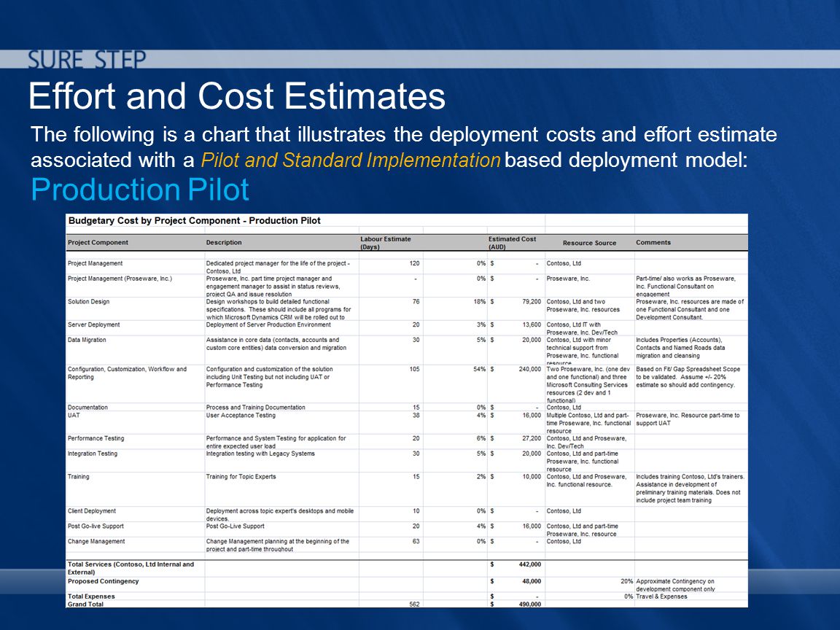
Task: Select the 562 total labour days cell
Action: pyautogui.click(x=414, y=604)
